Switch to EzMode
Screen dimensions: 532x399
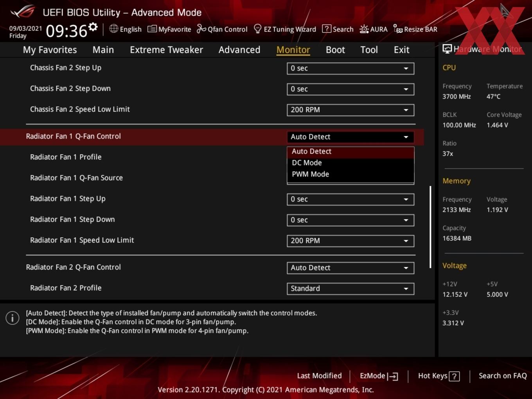click(379, 376)
